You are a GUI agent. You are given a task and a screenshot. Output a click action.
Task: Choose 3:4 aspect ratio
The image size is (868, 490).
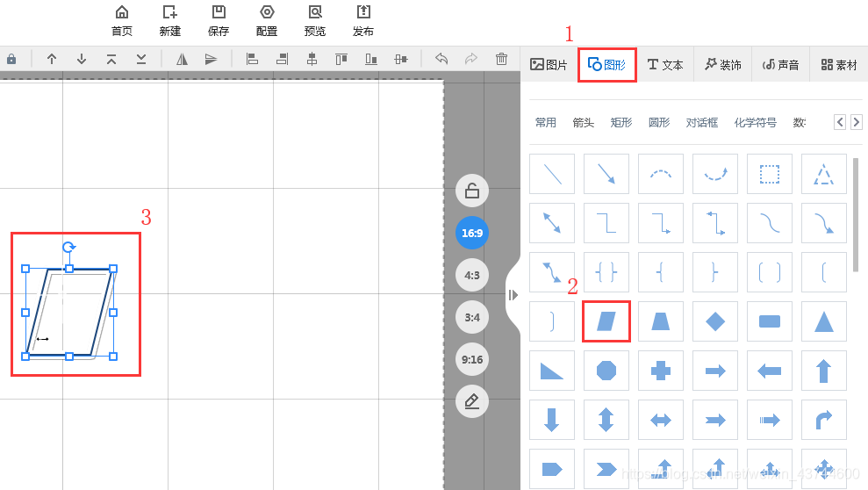point(471,317)
